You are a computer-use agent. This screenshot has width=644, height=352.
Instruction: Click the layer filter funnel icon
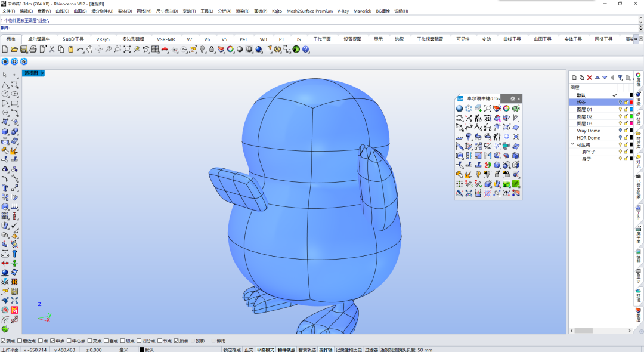620,78
